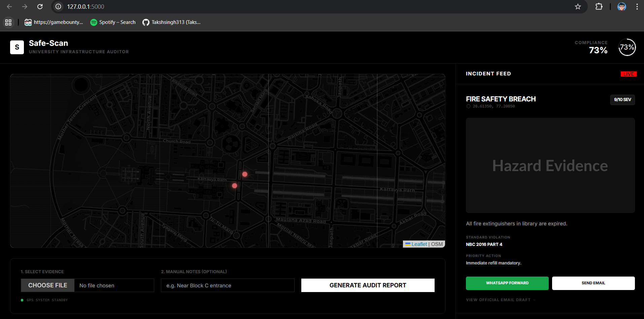The width and height of the screenshot is (644, 319).
Task: Click 'All fire extinguishers in library are expired.'
Action: point(516,224)
